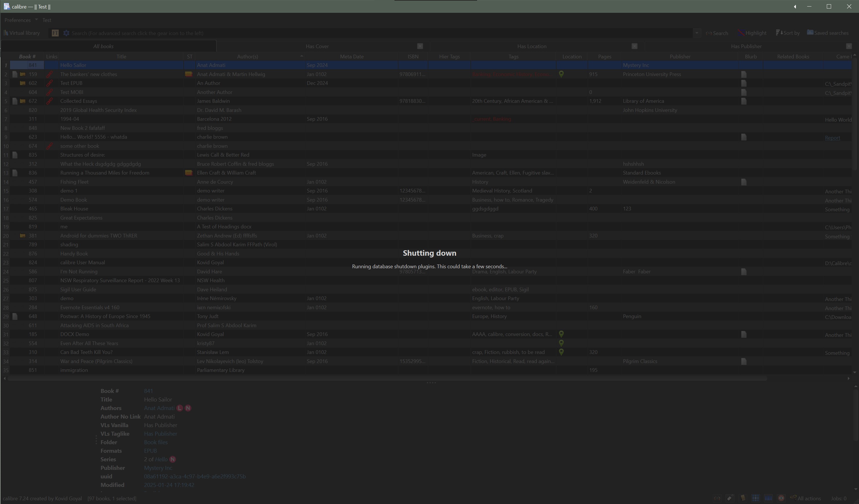
Task: Toggle the book details icon in status bar
Action: point(743,499)
